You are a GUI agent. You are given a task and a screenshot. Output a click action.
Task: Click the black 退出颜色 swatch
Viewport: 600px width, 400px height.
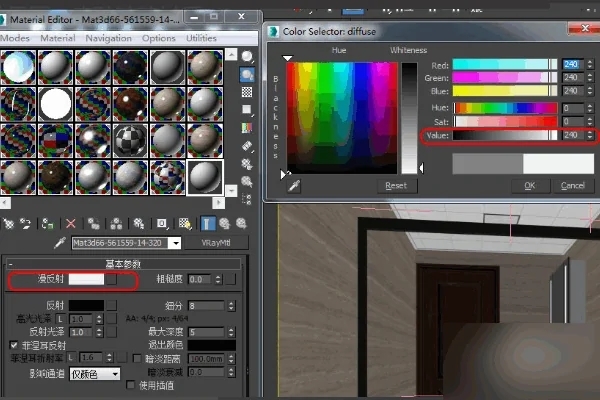[212, 345]
